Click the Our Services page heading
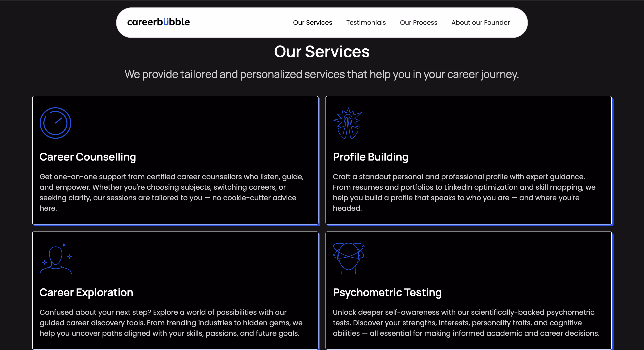The height and width of the screenshot is (350, 644). pos(322,51)
